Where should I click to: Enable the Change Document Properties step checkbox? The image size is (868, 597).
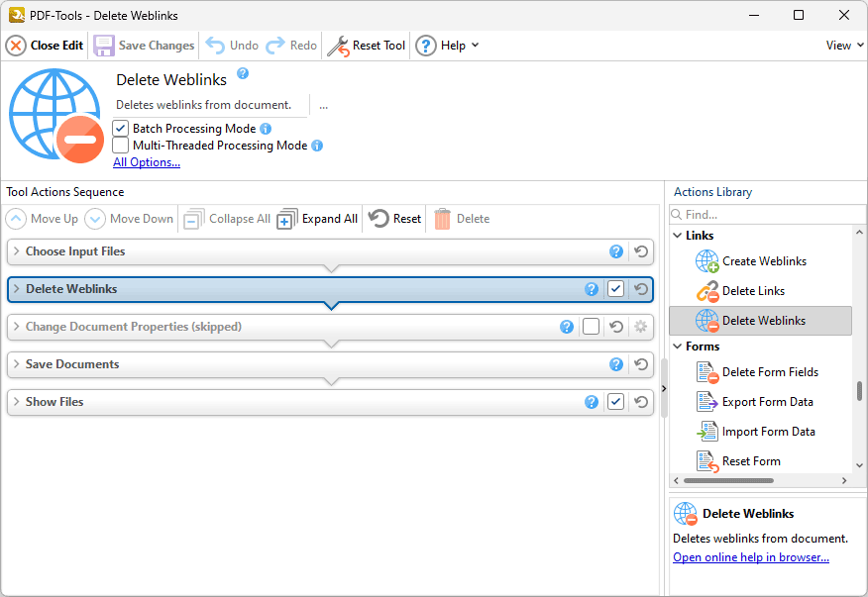tap(591, 327)
